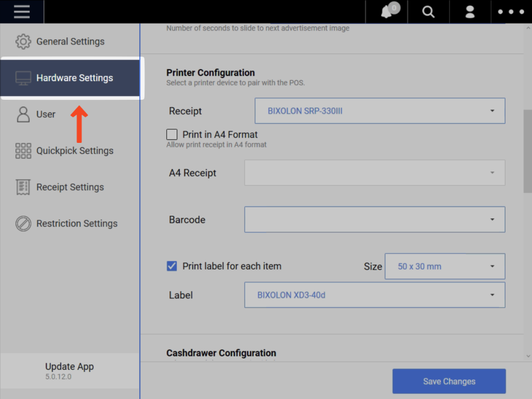The image size is (532, 399).
Task: Click the General Settings gear icon
Action: 23,42
